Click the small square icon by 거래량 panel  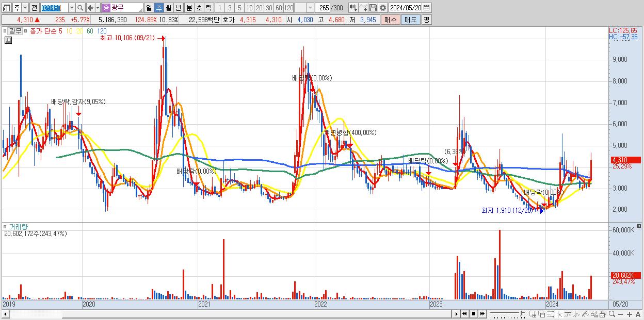coord(6,226)
